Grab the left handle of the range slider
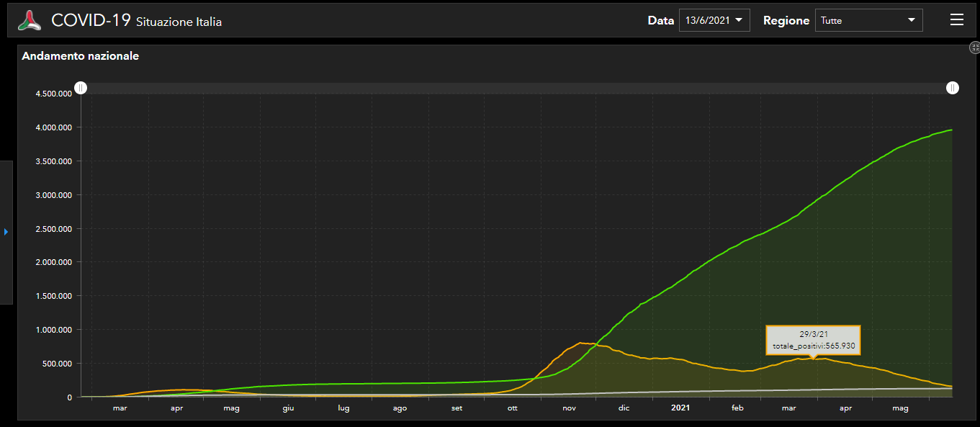 point(81,88)
